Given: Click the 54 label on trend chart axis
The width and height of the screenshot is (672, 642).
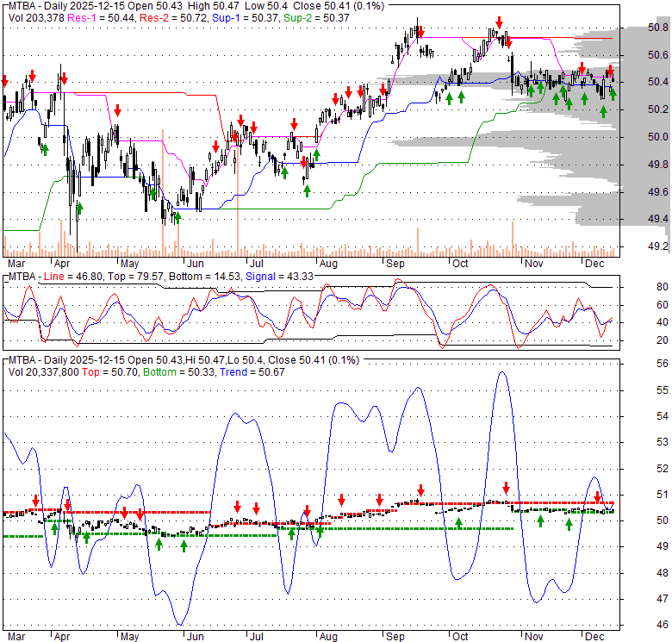Looking at the screenshot, I should 663,415.
